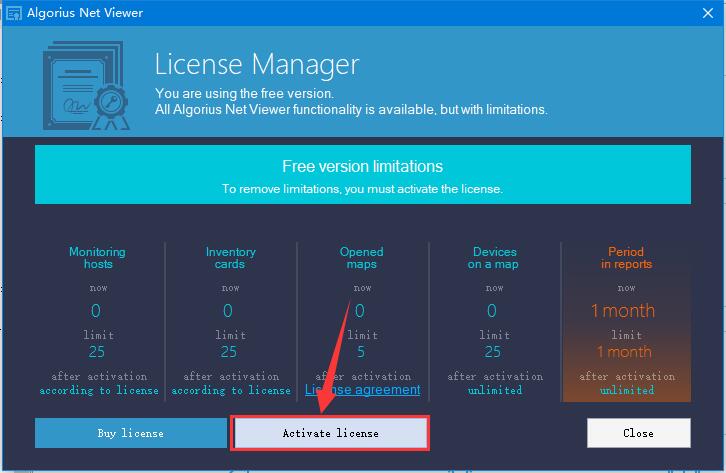Click 'according to license' under Monitoring hosts

coord(99,390)
